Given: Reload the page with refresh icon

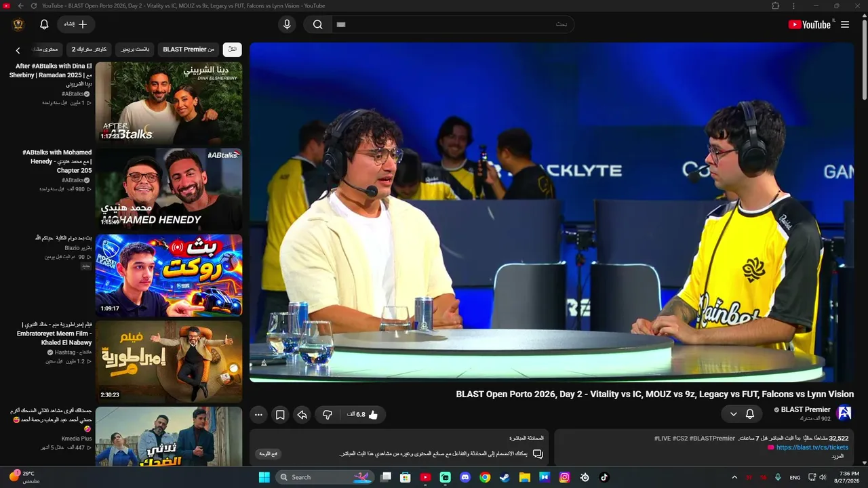Looking at the screenshot, I should pos(34,6).
